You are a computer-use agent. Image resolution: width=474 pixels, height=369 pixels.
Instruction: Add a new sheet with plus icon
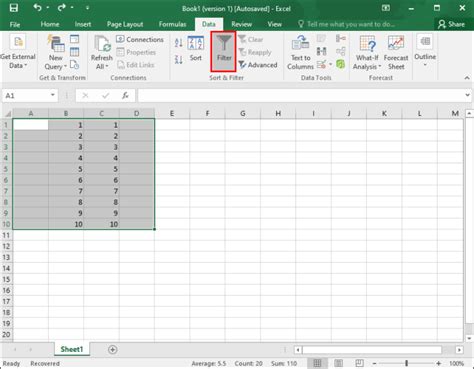pos(112,350)
